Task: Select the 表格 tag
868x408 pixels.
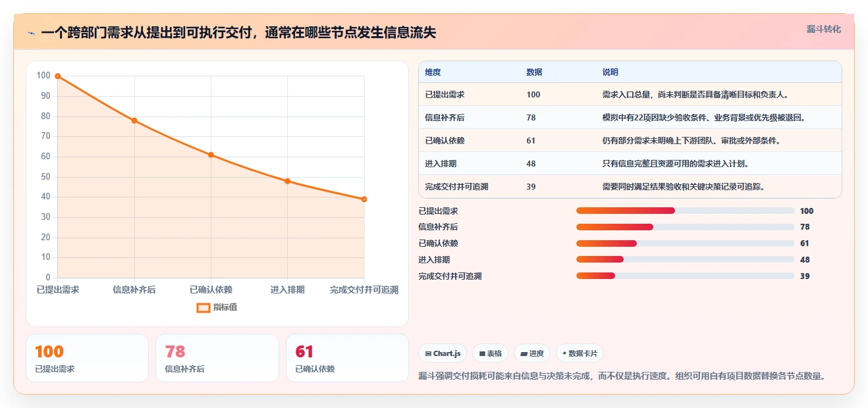Action: (x=489, y=353)
